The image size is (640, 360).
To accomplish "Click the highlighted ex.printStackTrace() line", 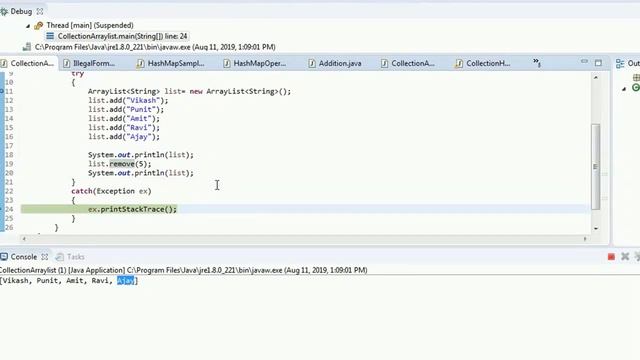I will [132, 209].
